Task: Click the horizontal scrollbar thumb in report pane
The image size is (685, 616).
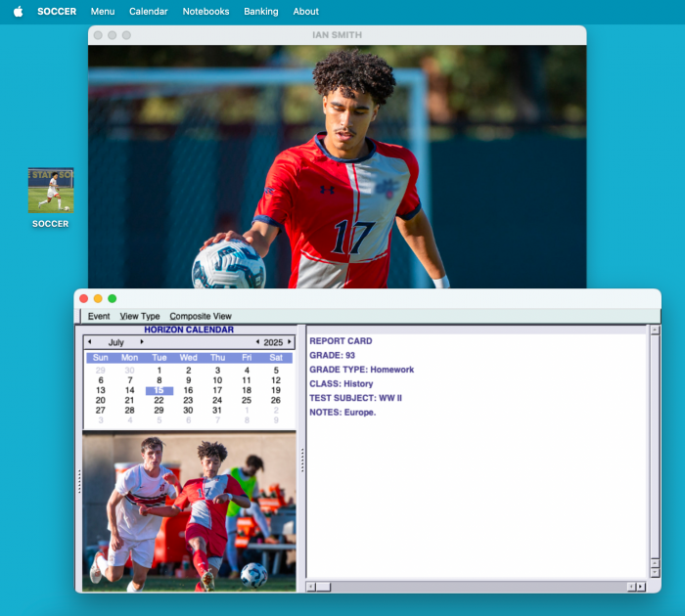Action: [323, 587]
